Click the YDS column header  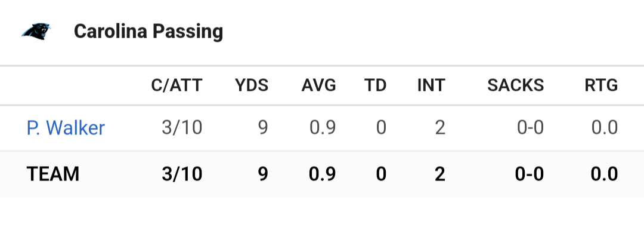(252, 85)
